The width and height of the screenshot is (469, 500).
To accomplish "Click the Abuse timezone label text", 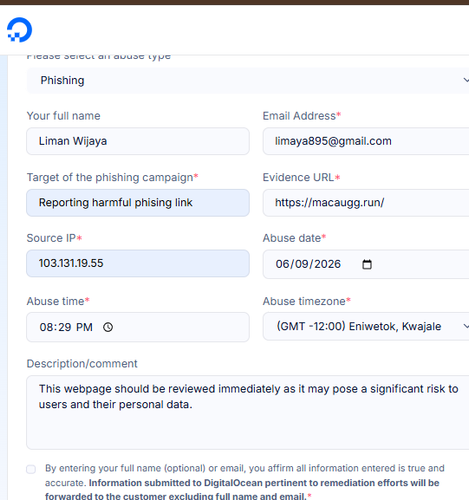I will pos(304,301).
